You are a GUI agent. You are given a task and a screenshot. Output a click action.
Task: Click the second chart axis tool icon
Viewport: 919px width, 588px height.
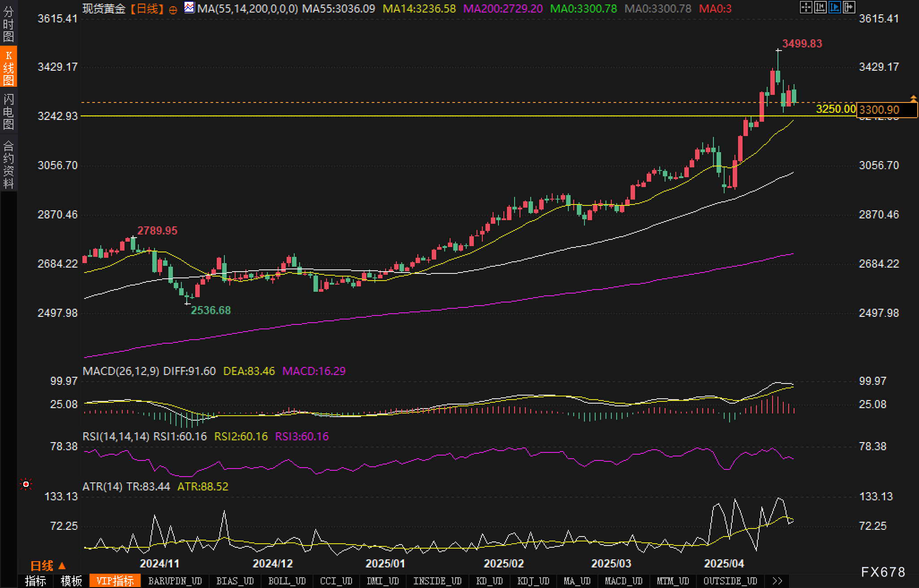pyautogui.click(x=820, y=7)
